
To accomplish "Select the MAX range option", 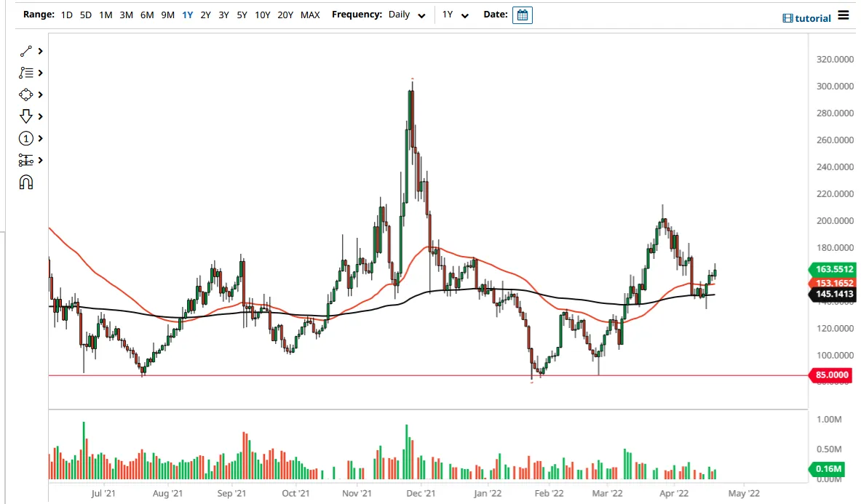I will pyautogui.click(x=310, y=15).
